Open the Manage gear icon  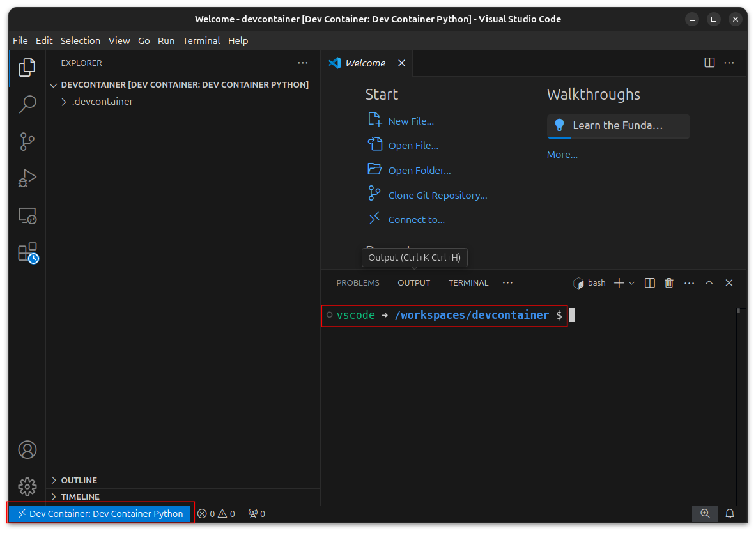(27, 487)
